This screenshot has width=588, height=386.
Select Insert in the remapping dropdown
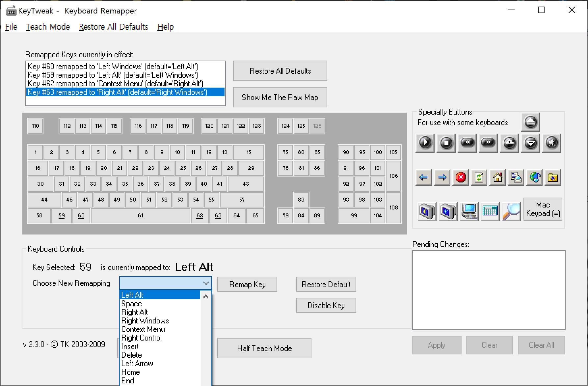(160, 346)
